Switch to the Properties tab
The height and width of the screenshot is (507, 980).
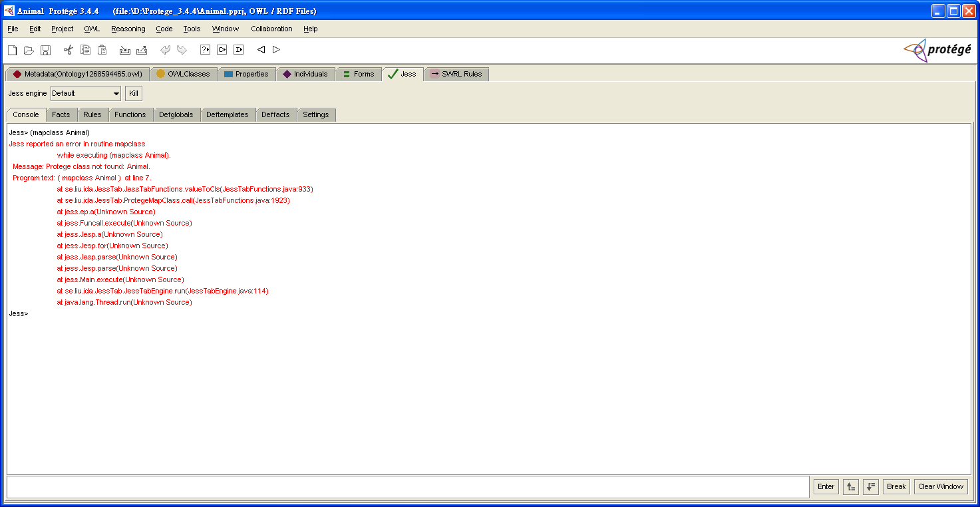246,74
